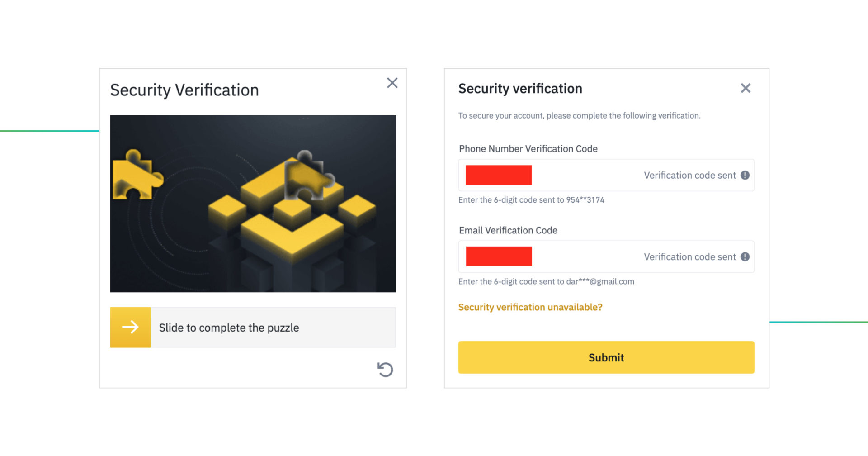This screenshot has width=868, height=456.
Task: Click the Phone Number Verification Code input
Action: [x=542, y=175]
